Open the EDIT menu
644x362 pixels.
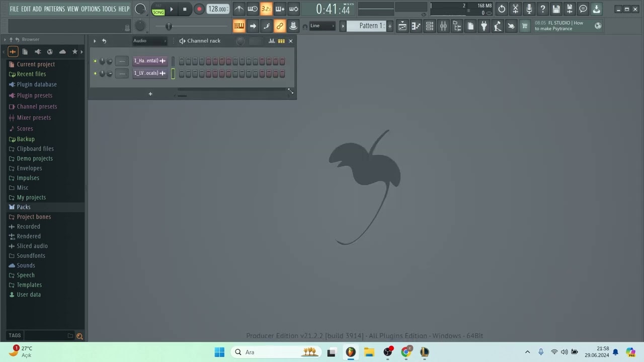click(x=26, y=9)
